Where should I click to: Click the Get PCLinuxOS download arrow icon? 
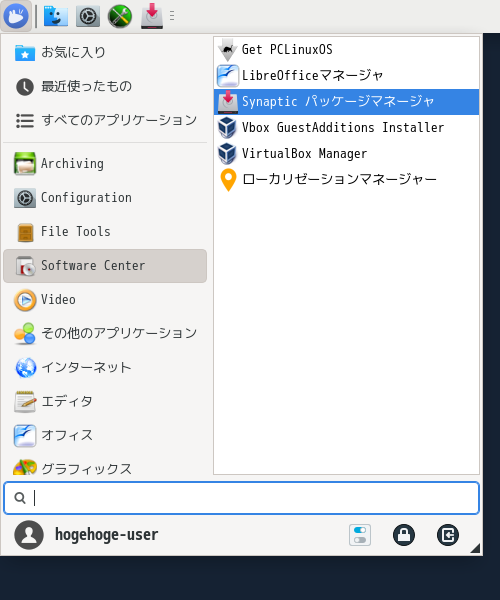(228, 50)
